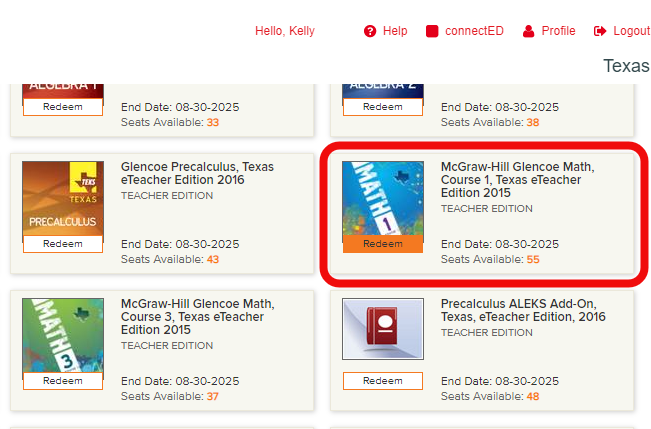Click the ALEKS red book cover image
The height and width of the screenshot is (429, 651).
coord(383,329)
